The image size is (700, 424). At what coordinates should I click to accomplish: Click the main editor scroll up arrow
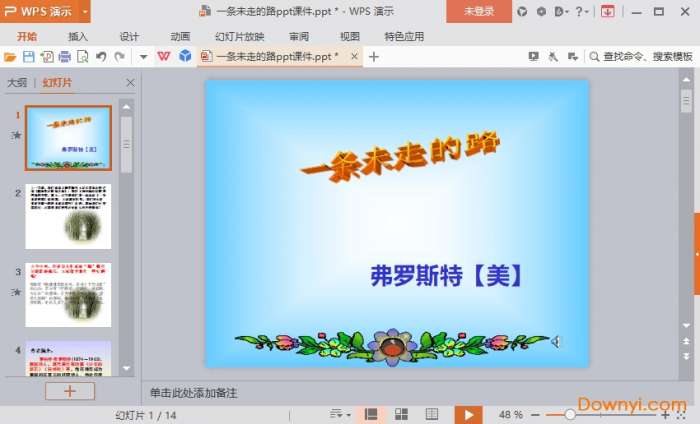686,80
